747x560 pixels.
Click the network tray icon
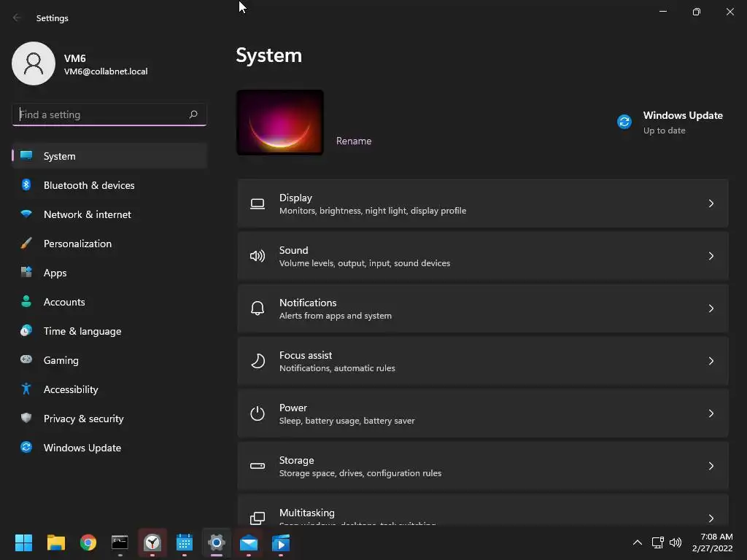pos(657,542)
